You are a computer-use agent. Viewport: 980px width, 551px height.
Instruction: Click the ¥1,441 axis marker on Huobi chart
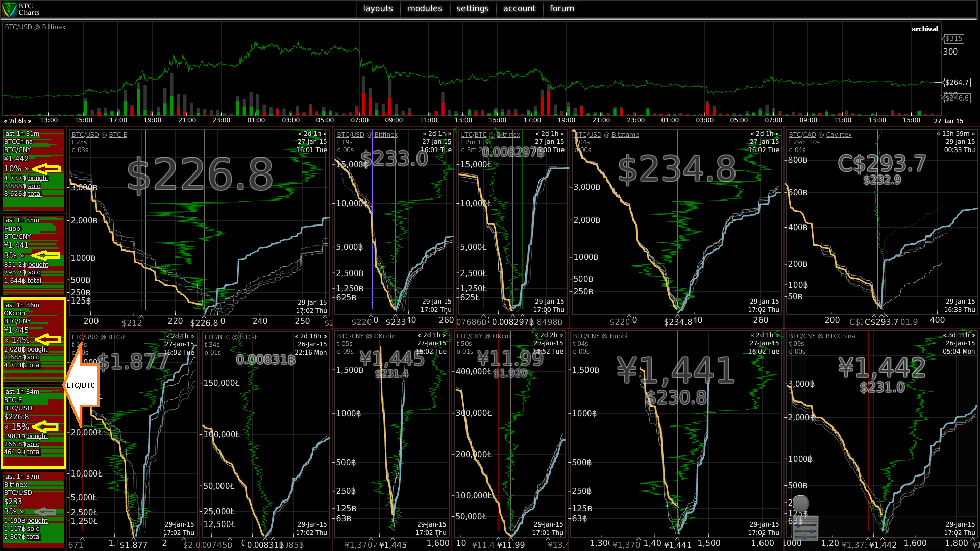[678, 545]
